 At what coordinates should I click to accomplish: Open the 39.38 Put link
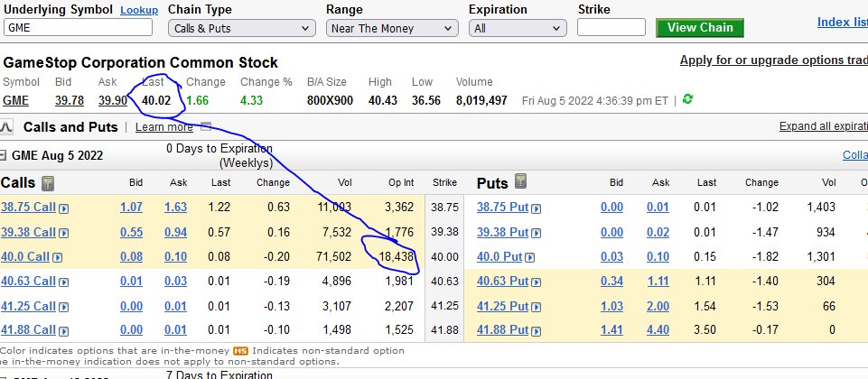click(x=502, y=232)
